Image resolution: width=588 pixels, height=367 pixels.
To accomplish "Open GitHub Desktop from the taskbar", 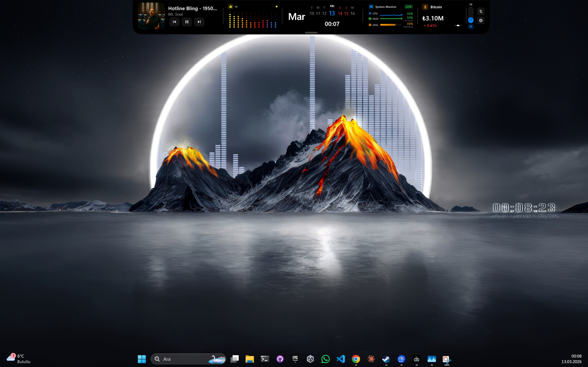I will (x=280, y=359).
